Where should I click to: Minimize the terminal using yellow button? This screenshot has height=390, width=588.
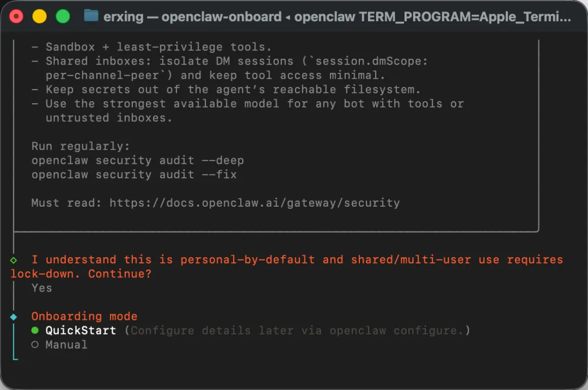(40, 16)
